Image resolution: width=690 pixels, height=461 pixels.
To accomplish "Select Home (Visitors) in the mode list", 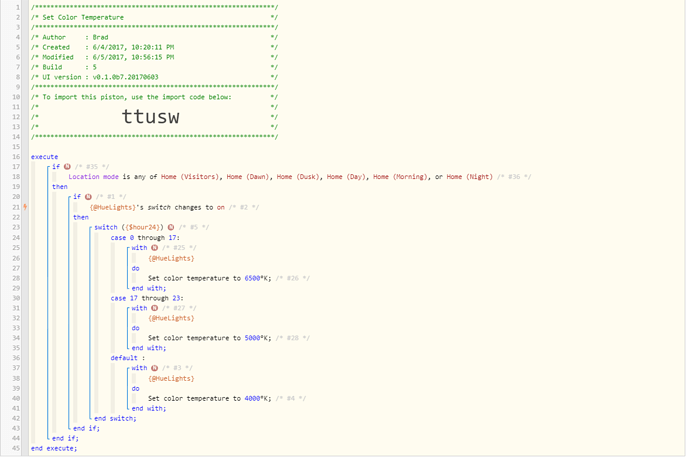I will coord(190,176).
